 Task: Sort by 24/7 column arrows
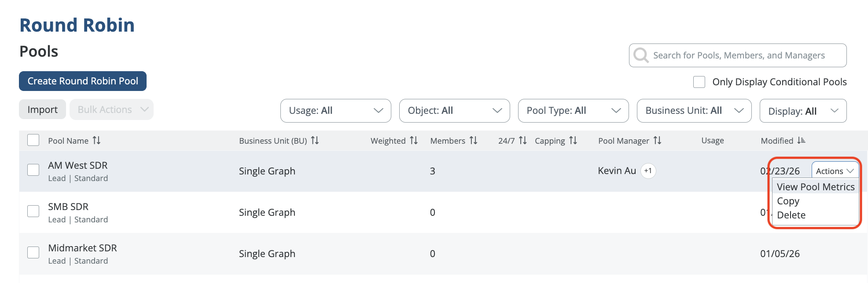point(522,141)
